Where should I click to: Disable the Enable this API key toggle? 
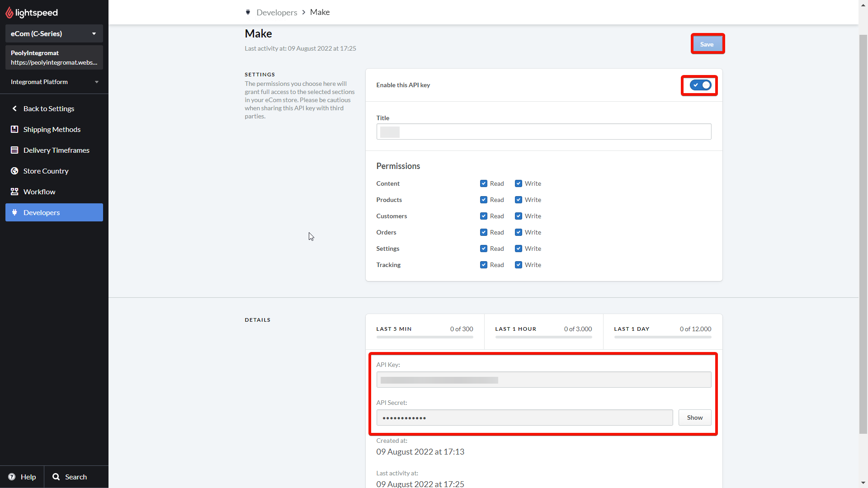click(x=700, y=85)
